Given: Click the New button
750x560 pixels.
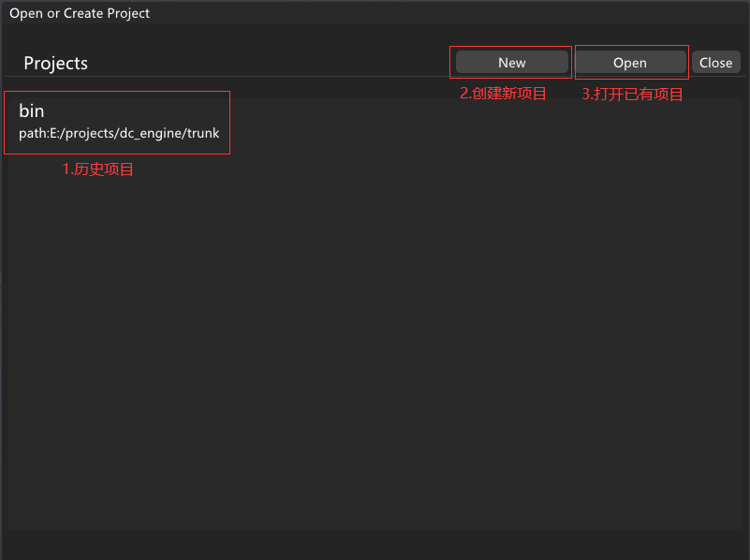Looking at the screenshot, I should [511, 63].
